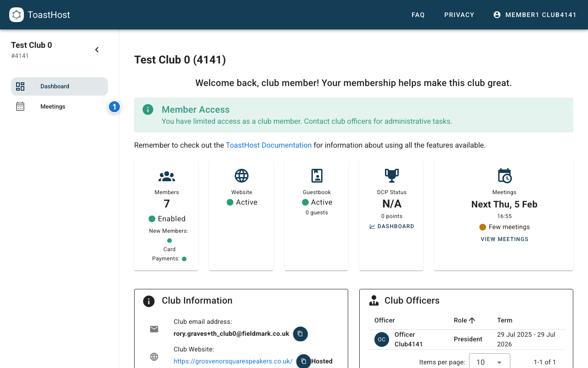Click the Guestbook badge icon
The width and height of the screenshot is (588, 368).
pos(316,175)
